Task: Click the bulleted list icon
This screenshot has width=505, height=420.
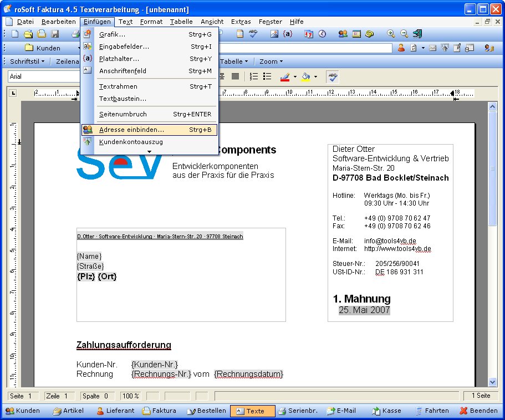Action: [267, 76]
